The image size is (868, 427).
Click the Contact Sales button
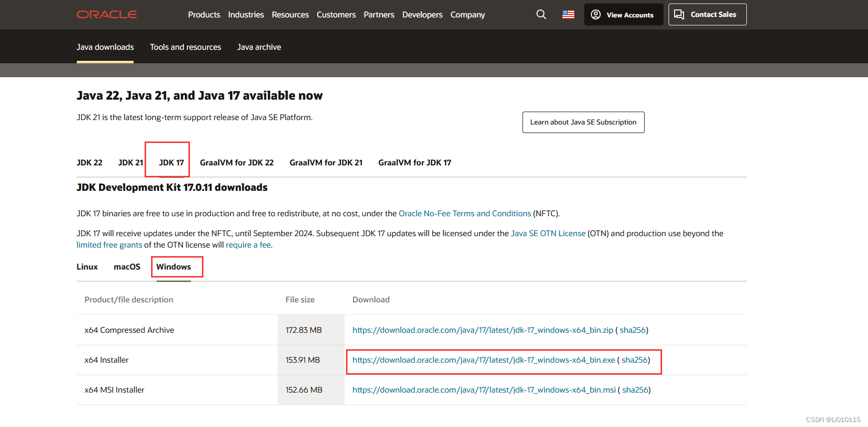click(707, 14)
